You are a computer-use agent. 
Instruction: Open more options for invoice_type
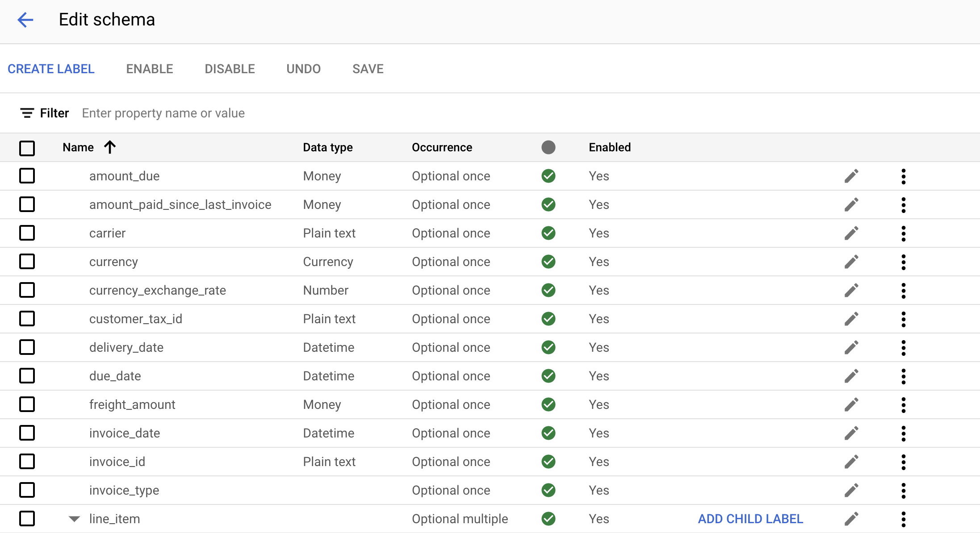[904, 491]
